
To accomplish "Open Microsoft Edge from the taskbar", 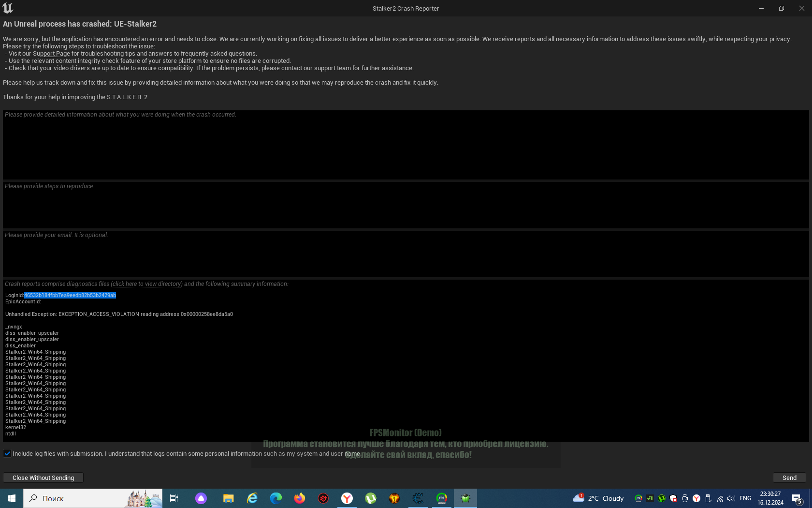I will coord(276,498).
